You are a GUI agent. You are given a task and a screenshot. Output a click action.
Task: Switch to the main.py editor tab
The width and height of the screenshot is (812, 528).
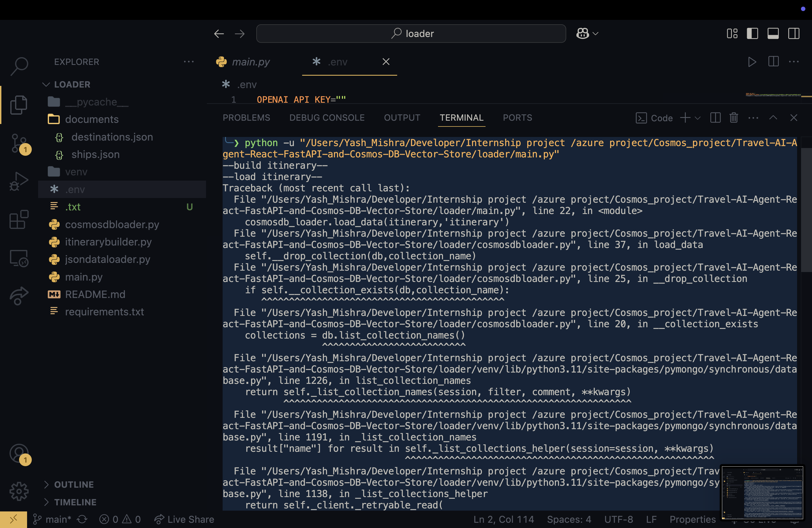pos(251,62)
